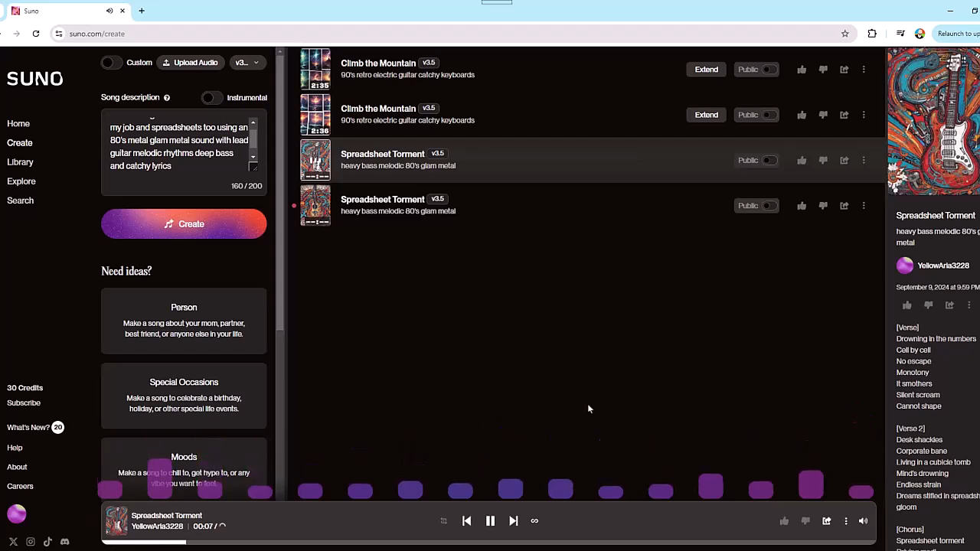Enable the Instrumental toggle
This screenshot has height=551, width=980.
211,98
